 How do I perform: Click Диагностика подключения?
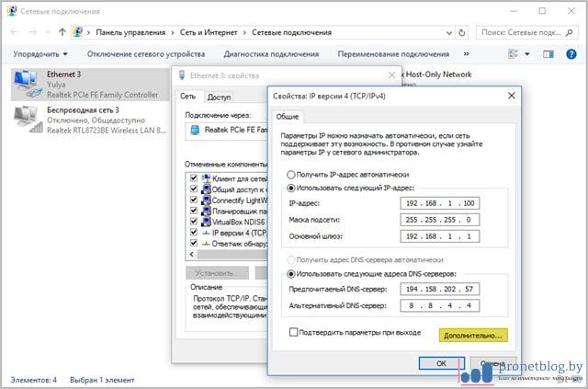(271, 54)
